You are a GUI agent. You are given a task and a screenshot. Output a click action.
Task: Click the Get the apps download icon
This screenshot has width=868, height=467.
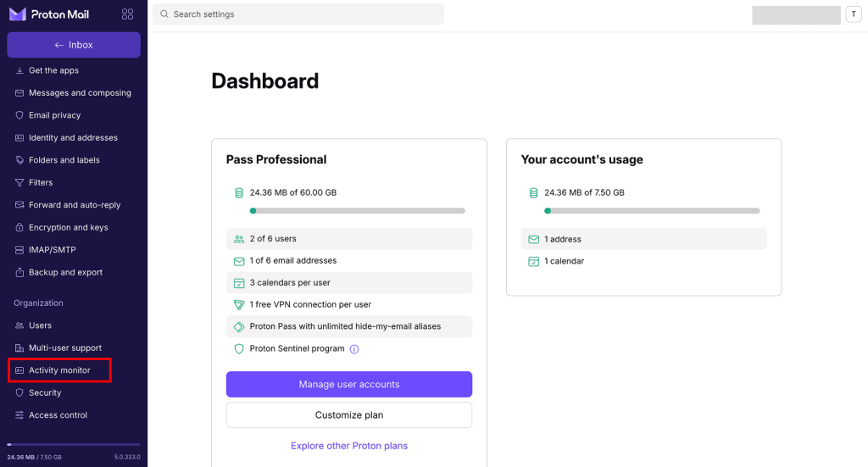coord(19,70)
